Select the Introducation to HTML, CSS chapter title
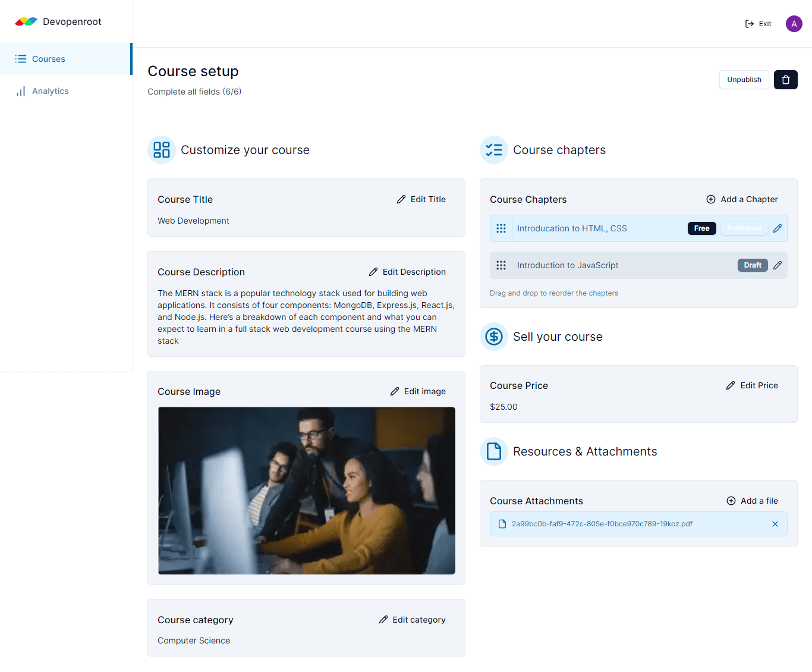This screenshot has height=672, width=812. tap(572, 228)
